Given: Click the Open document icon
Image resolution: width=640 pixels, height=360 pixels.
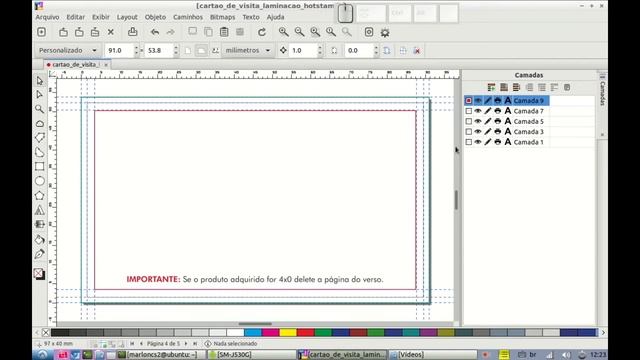Looking at the screenshot, I should 63,32.
